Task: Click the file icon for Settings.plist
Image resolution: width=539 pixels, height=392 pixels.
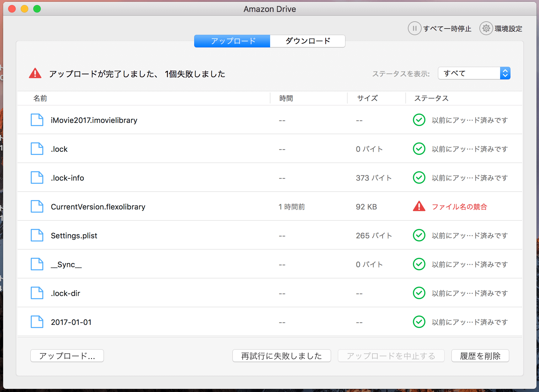Action: point(37,235)
